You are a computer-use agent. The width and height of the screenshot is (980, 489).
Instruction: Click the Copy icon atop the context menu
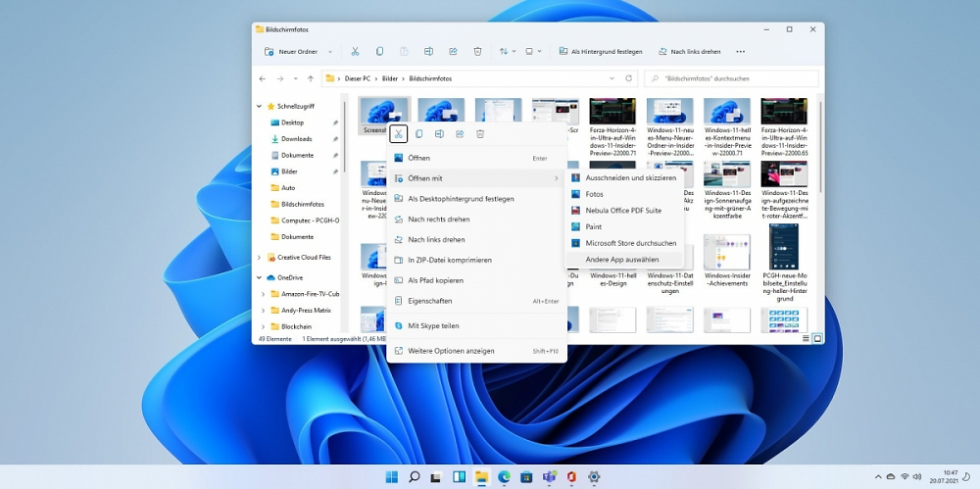coord(419,134)
